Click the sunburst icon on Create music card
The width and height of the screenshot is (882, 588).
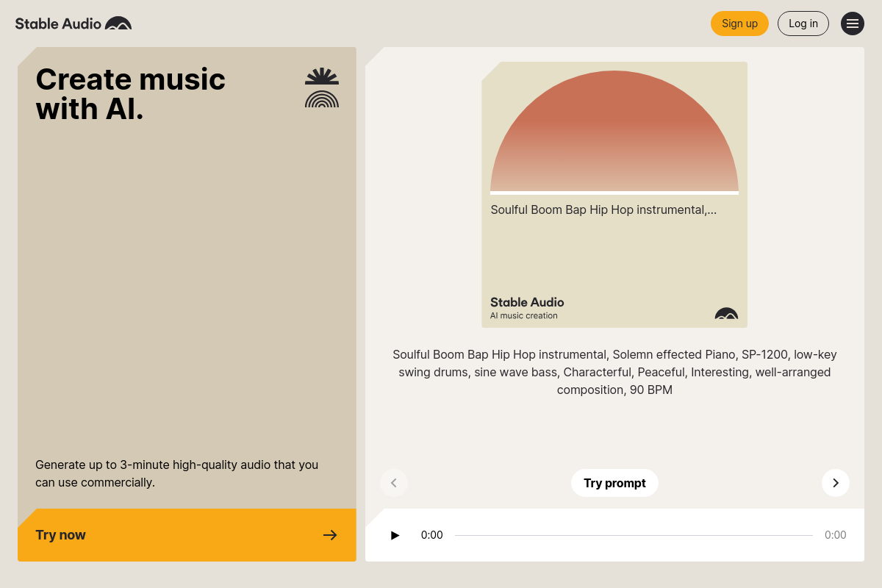[322, 76]
